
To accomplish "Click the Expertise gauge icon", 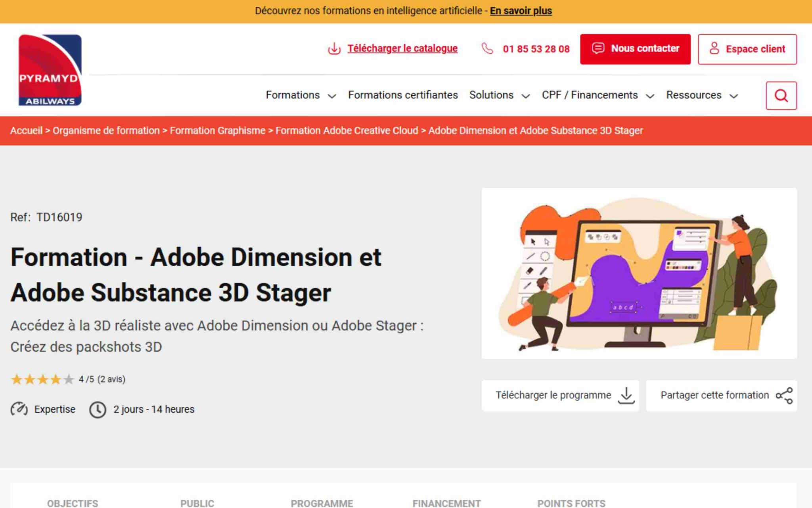I will click(19, 409).
